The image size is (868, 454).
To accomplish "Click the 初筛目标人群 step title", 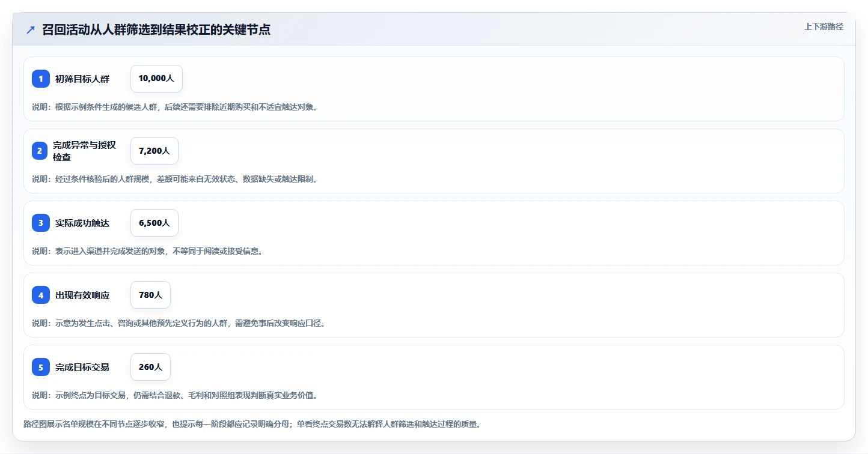I will (x=82, y=79).
